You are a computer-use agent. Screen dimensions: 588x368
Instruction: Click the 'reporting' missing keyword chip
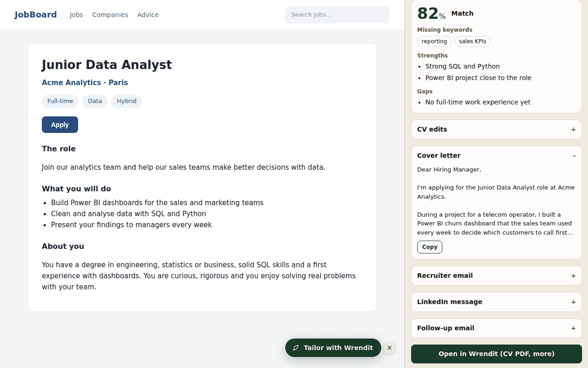(x=434, y=41)
